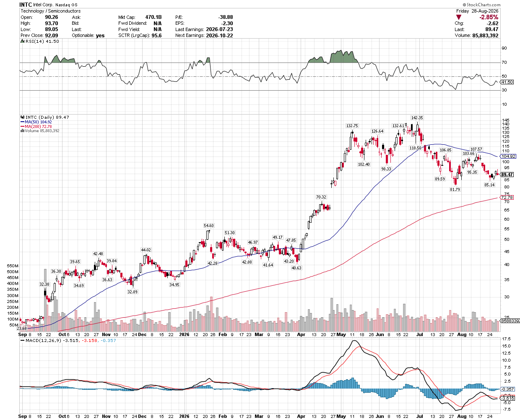Click the 95.35 price label
Screen dimensions: 520x420
click(x=472, y=172)
